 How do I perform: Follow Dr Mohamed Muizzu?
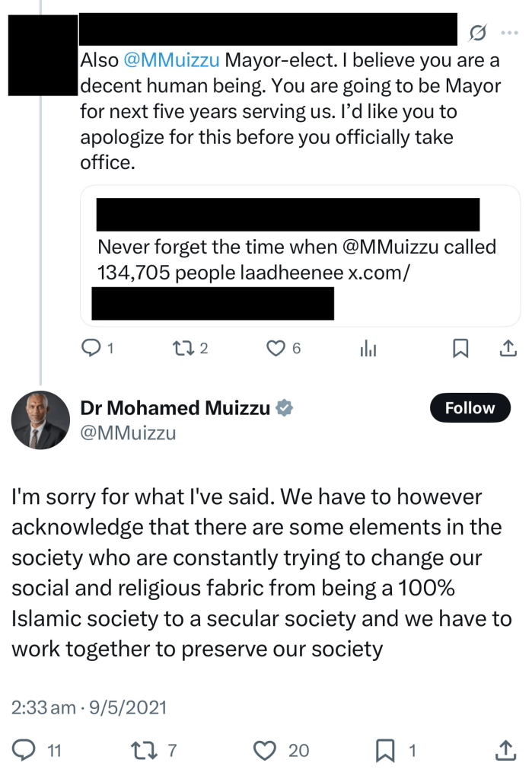point(470,408)
